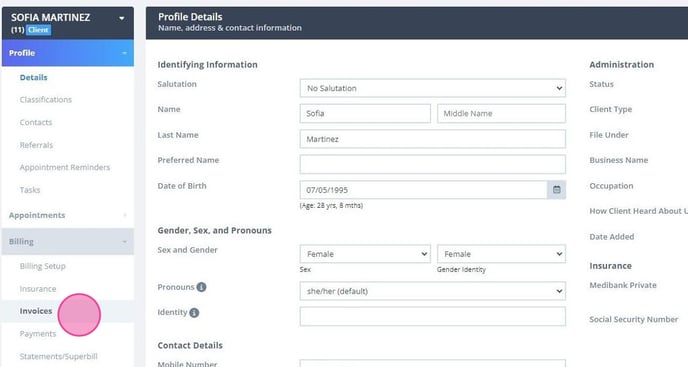Select Payments under Billing
Viewport: 688px width, 367px height.
pyautogui.click(x=38, y=334)
